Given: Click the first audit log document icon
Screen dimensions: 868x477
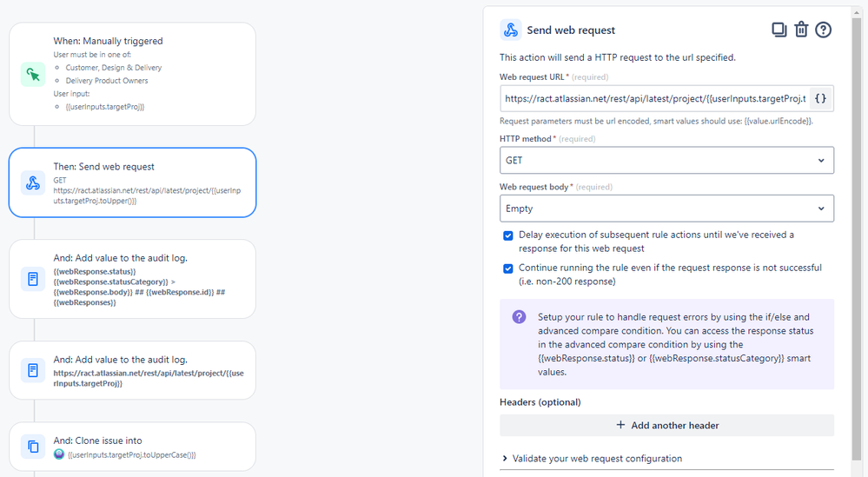Looking at the screenshot, I should pyautogui.click(x=33, y=279).
